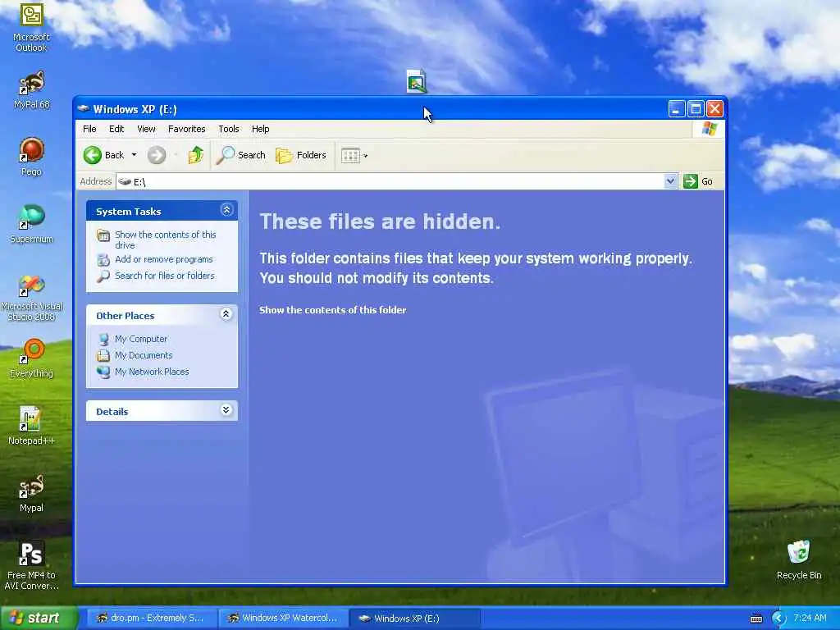Switch to dro.pm taskbar window
This screenshot has height=630, width=840.
pyautogui.click(x=151, y=619)
